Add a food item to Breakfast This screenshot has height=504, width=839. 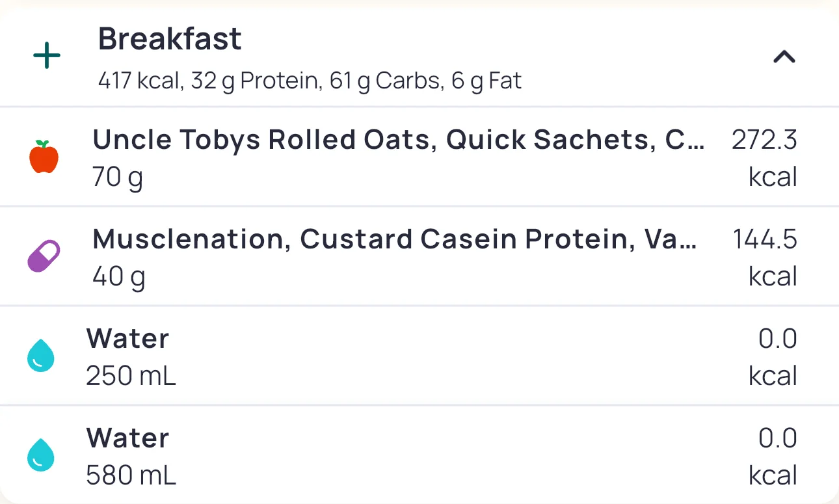[x=47, y=57]
